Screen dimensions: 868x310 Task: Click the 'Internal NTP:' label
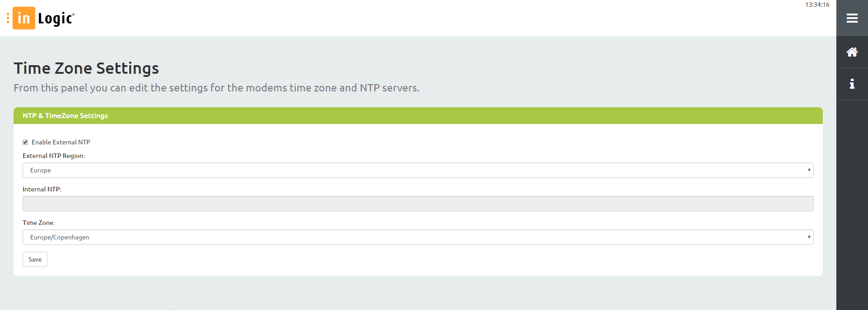(42, 189)
